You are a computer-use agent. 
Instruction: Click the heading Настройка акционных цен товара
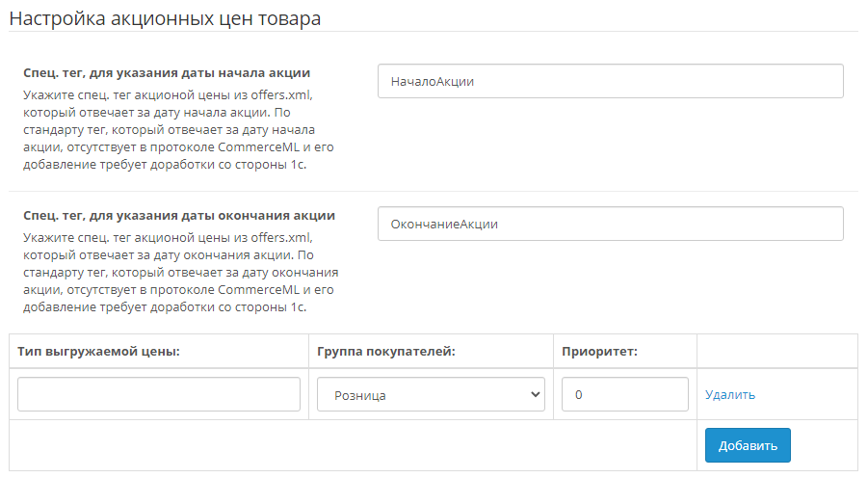coord(165,18)
